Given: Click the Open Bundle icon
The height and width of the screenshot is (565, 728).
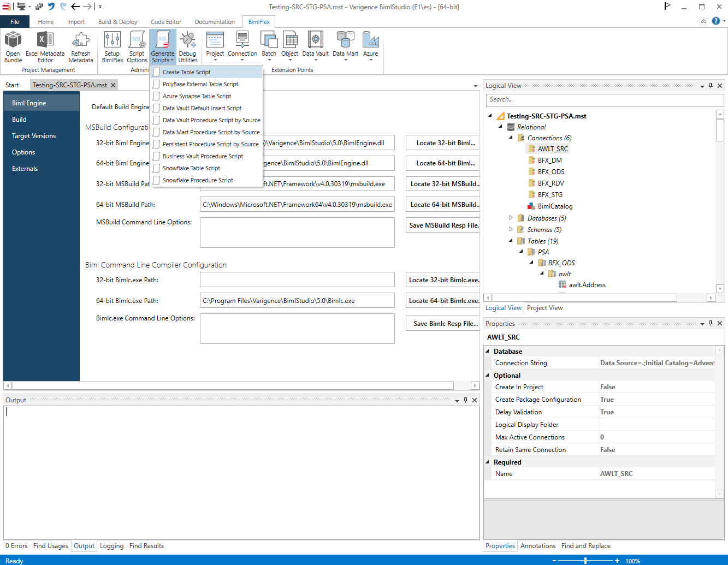Looking at the screenshot, I should pos(13,46).
